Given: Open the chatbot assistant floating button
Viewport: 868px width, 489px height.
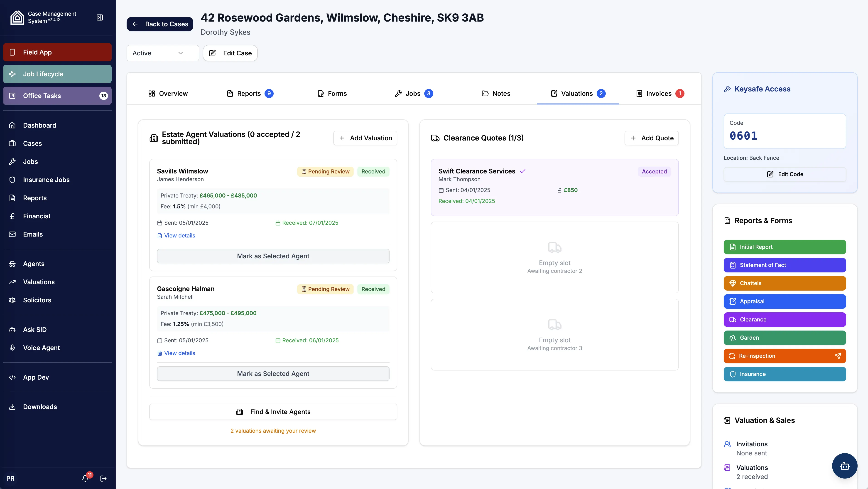Looking at the screenshot, I should tap(844, 466).
